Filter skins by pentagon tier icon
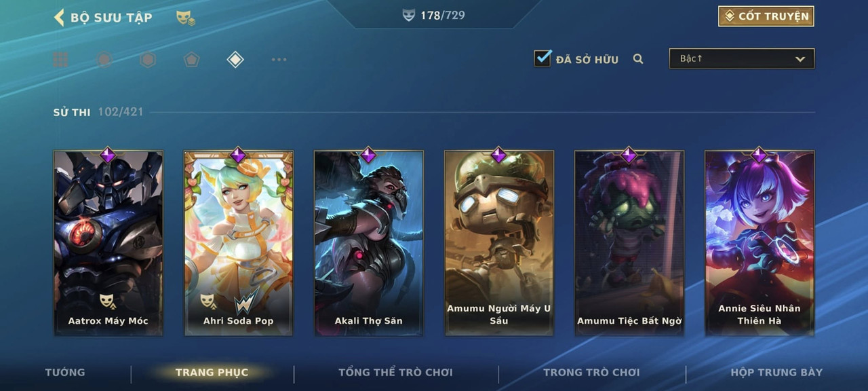Image resolution: width=868 pixels, height=391 pixels. tap(191, 60)
